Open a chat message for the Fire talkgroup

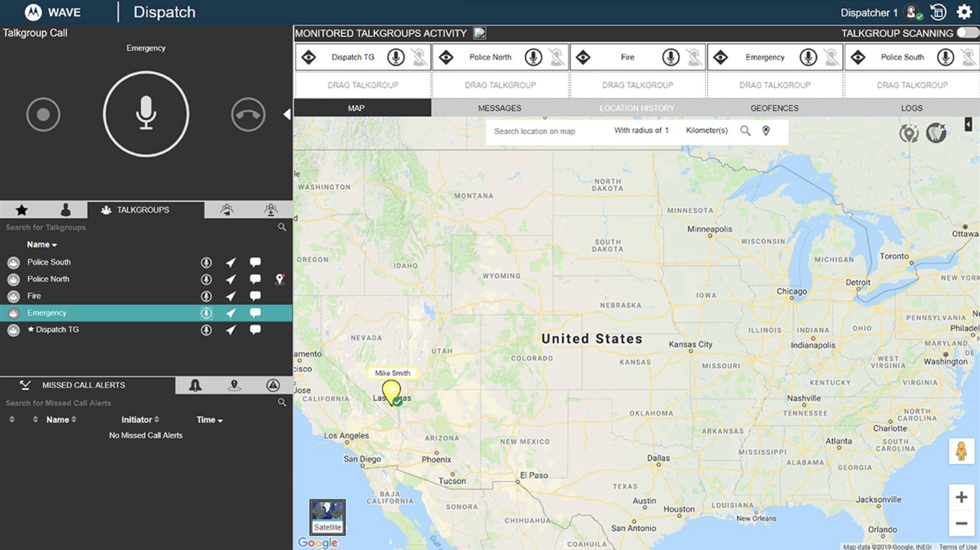[x=255, y=296]
